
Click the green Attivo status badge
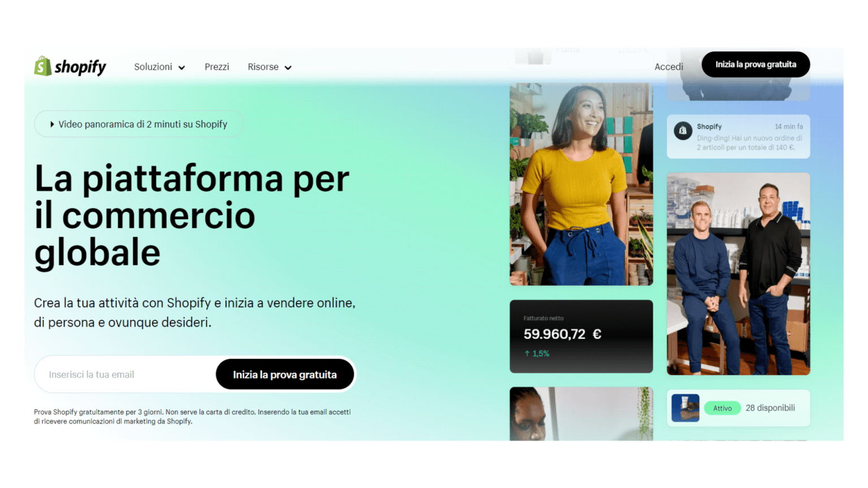click(722, 408)
